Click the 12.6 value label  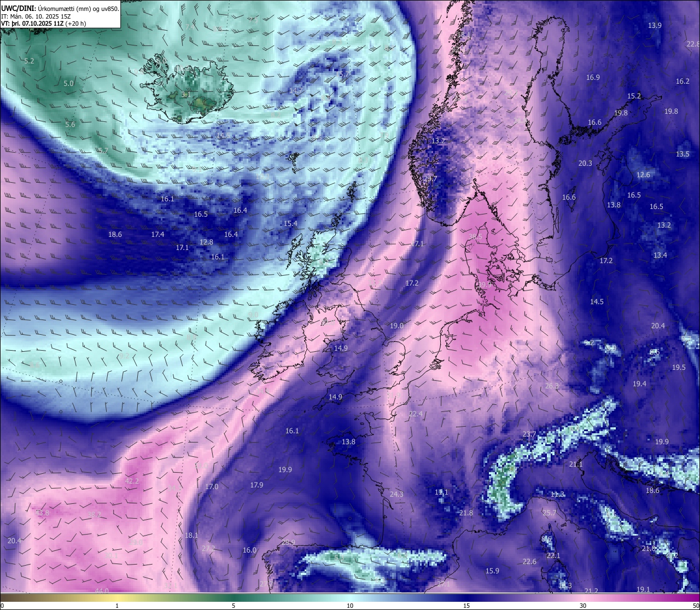pyautogui.click(x=643, y=175)
